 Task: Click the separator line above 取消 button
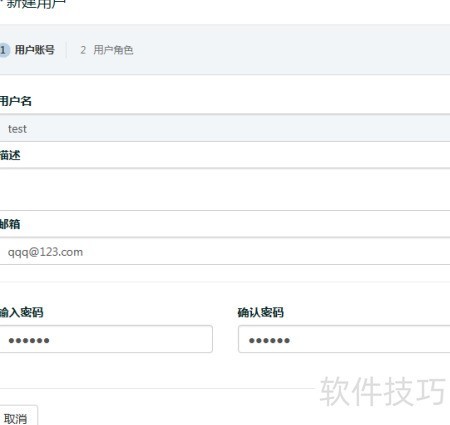157,388
